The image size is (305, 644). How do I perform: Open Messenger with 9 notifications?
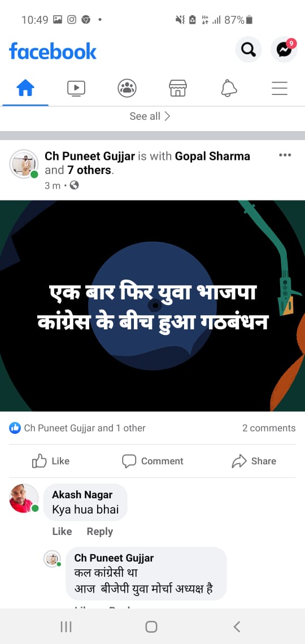(284, 50)
